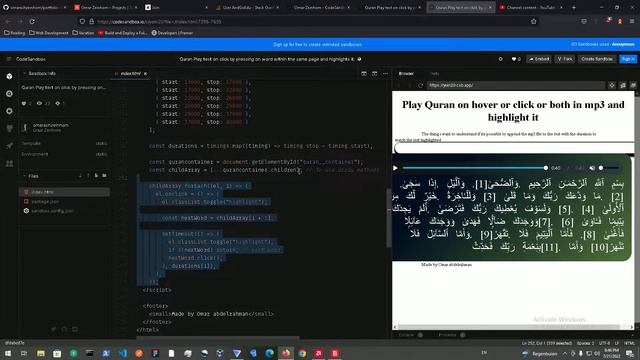Open the Search panel in sidebar
This screenshot has width=640, height=360.
[x=9, y=94]
